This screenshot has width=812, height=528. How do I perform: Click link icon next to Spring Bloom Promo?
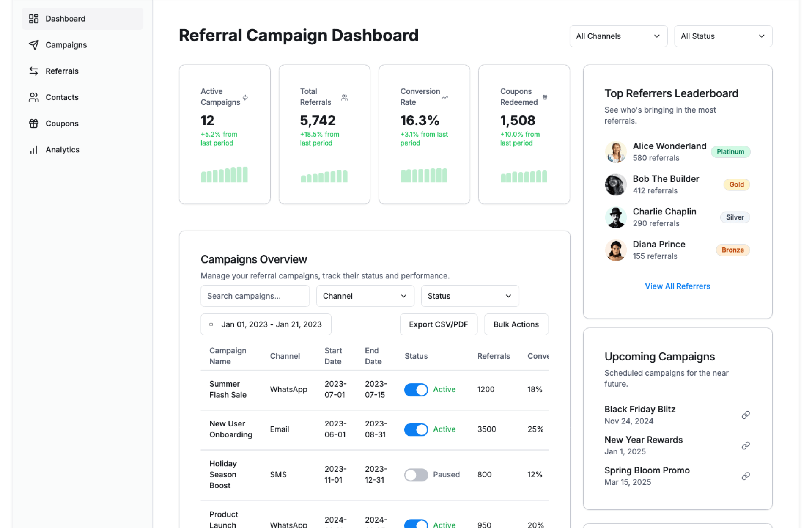(746, 476)
